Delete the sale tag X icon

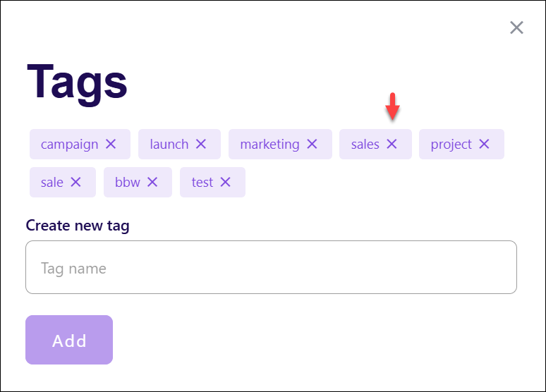click(x=75, y=182)
